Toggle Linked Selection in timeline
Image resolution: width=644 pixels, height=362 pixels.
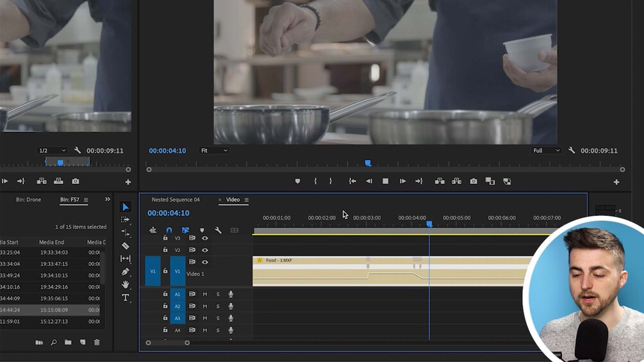[x=185, y=230]
